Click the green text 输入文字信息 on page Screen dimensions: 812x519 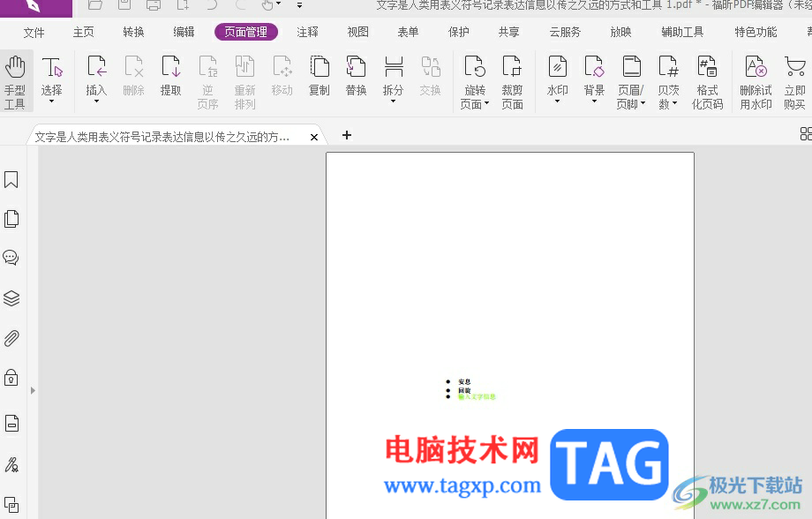477,397
